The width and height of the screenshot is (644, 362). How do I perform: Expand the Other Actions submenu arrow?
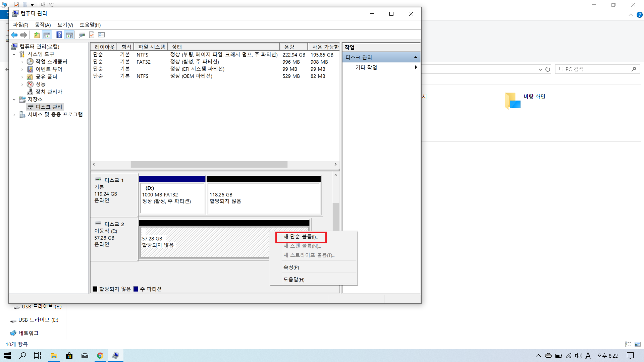pos(416,67)
